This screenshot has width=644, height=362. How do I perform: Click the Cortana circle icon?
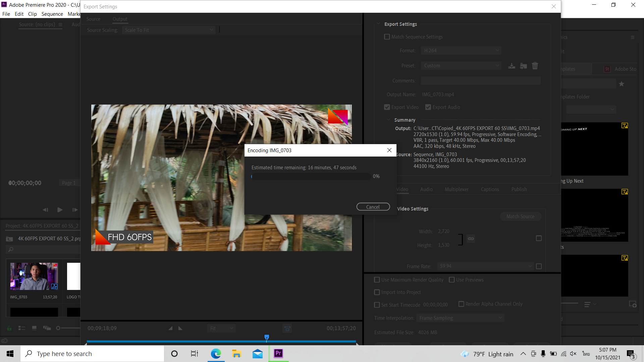[174, 354]
